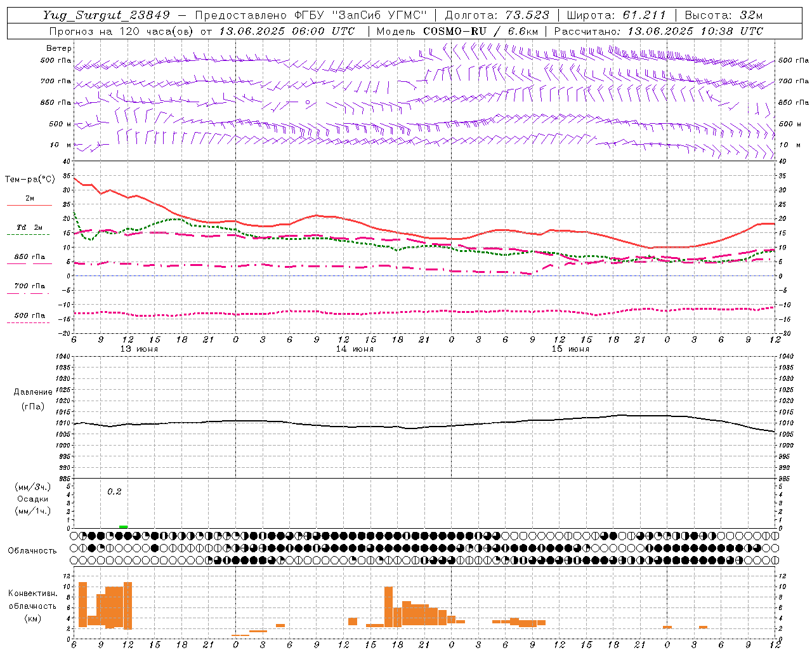Click the green precipitation bar
This screenshot has width=812, height=650.
coord(123,527)
